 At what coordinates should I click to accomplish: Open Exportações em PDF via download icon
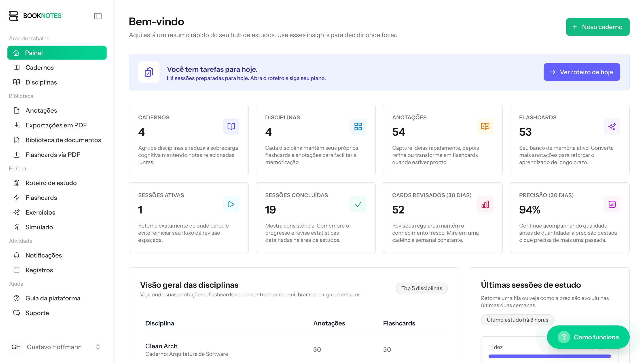tap(17, 125)
